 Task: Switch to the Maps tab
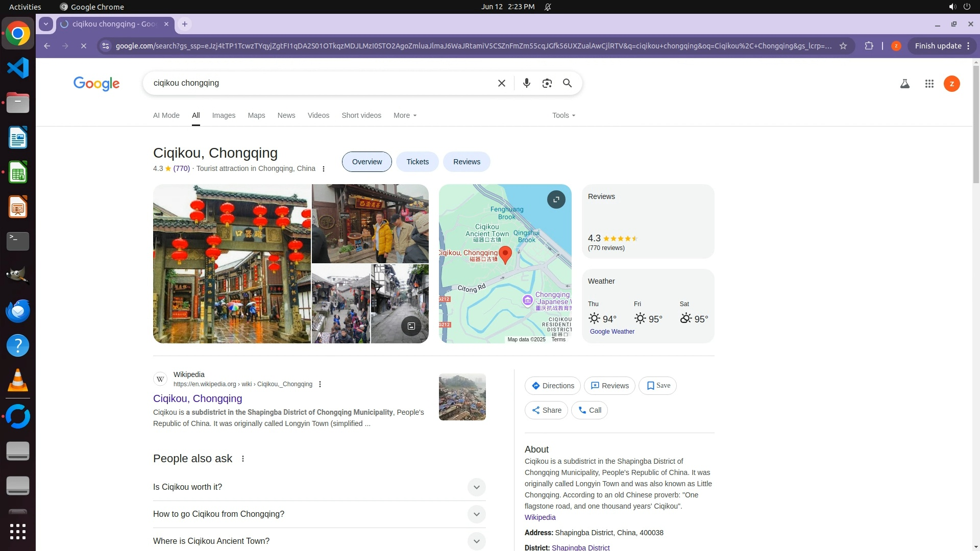[256, 115]
